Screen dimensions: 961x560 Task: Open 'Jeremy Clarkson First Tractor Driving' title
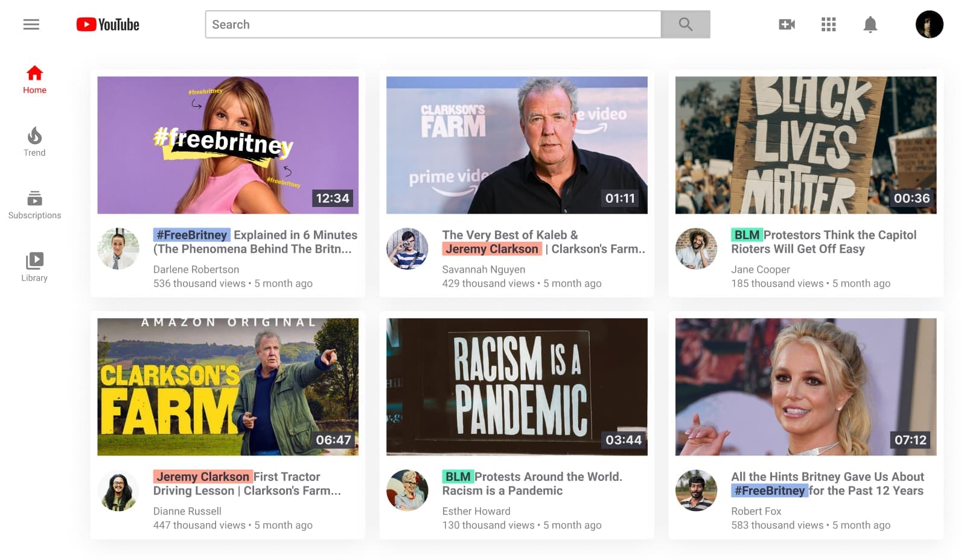pyautogui.click(x=247, y=483)
